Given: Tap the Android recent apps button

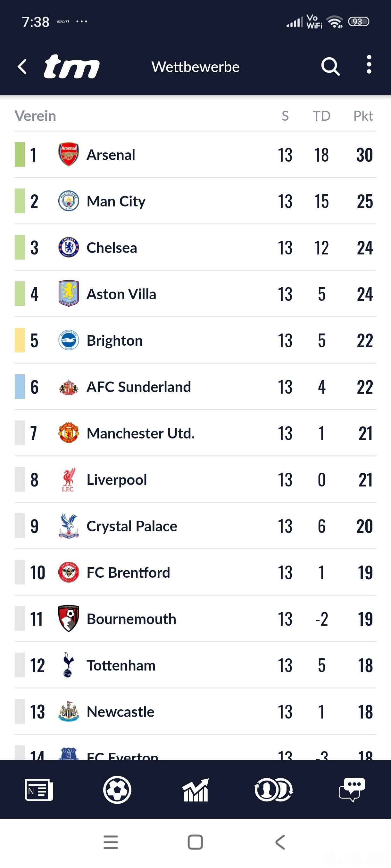Looking at the screenshot, I should coord(111,842).
